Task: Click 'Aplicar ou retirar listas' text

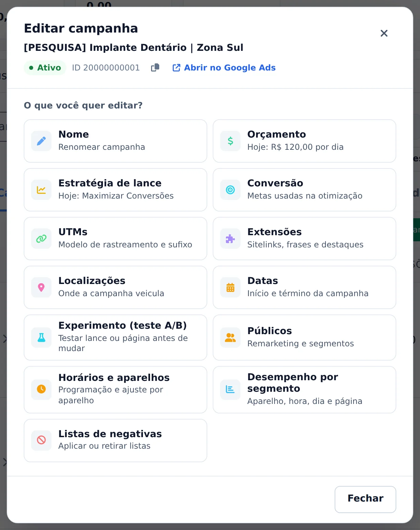Action: (104, 446)
